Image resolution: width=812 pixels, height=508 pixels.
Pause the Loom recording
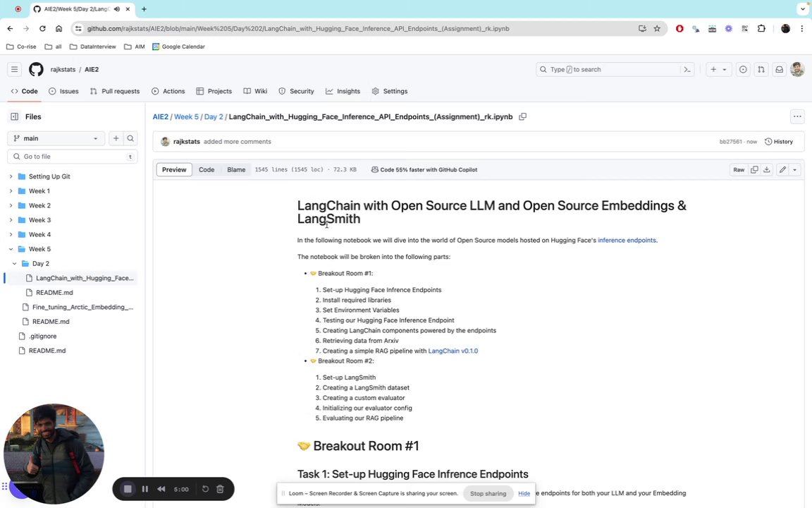point(145,489)
